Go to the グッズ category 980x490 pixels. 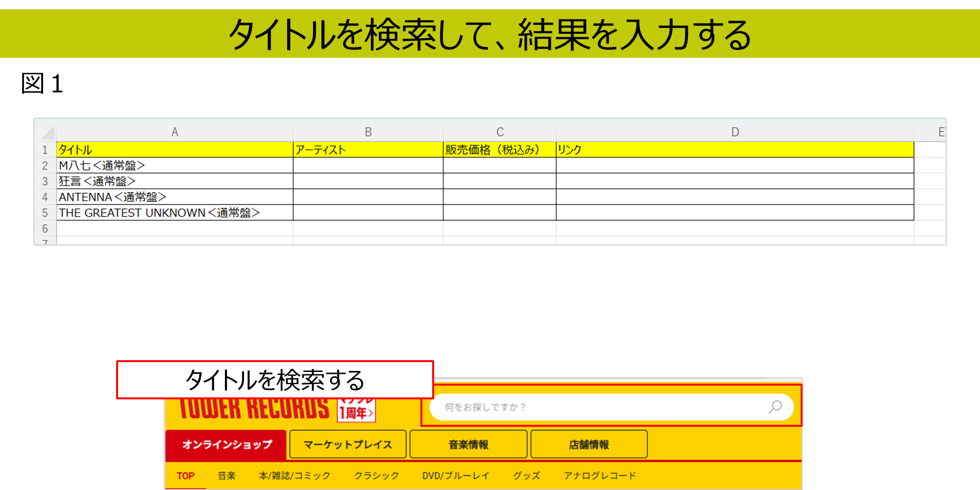(x=526, y=476)
